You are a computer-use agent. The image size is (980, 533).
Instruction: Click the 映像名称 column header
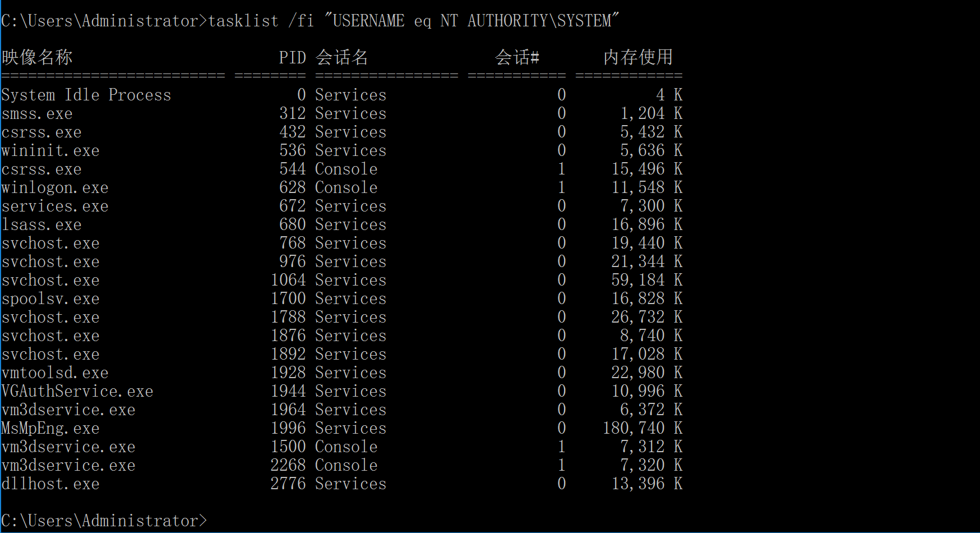(37, 57)
